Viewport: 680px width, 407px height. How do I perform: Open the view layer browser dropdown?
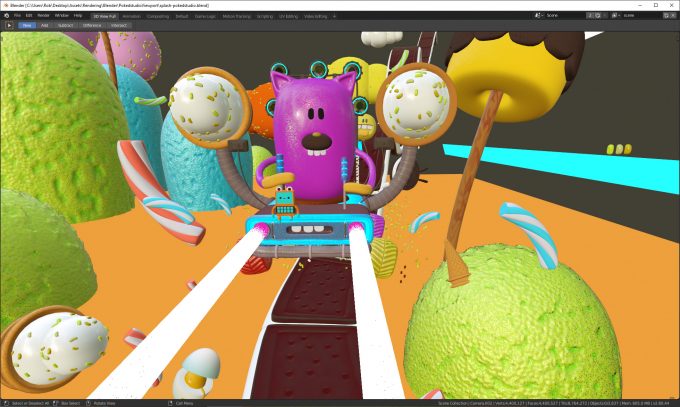click(615, 15)
